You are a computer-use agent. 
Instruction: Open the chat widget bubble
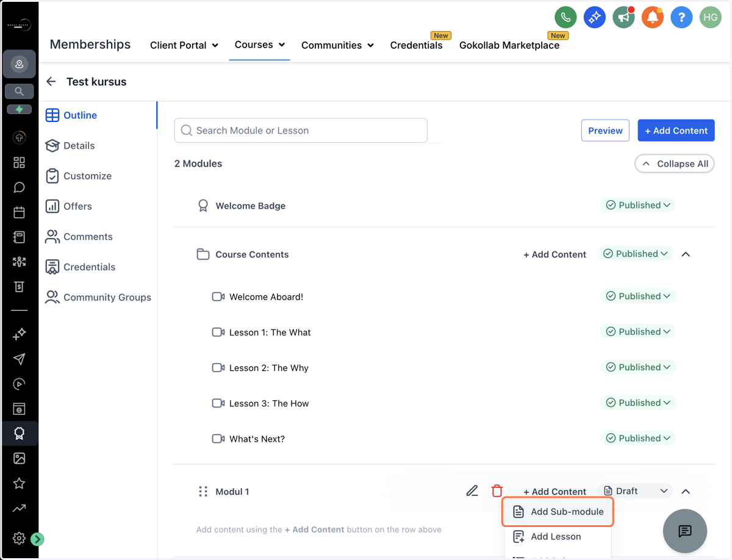(685, 531)
